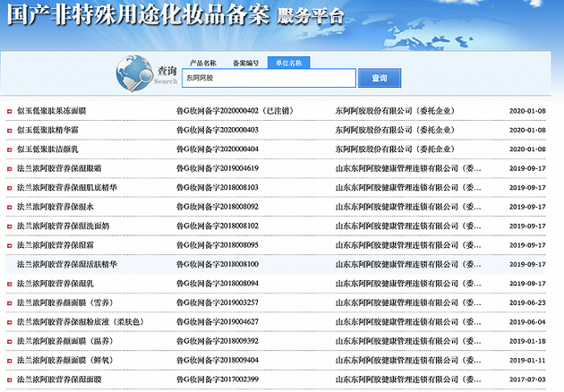Click bullet icon beside 似玉低聚肽精华霜

pos(7,130)
